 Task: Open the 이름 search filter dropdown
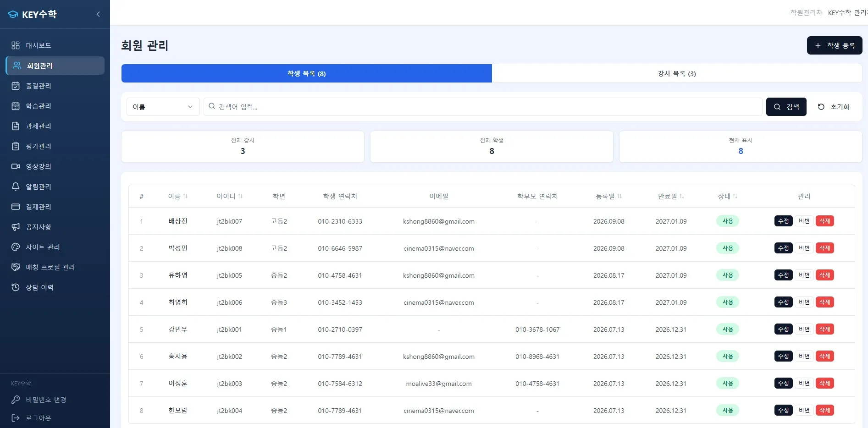[163, 107]
